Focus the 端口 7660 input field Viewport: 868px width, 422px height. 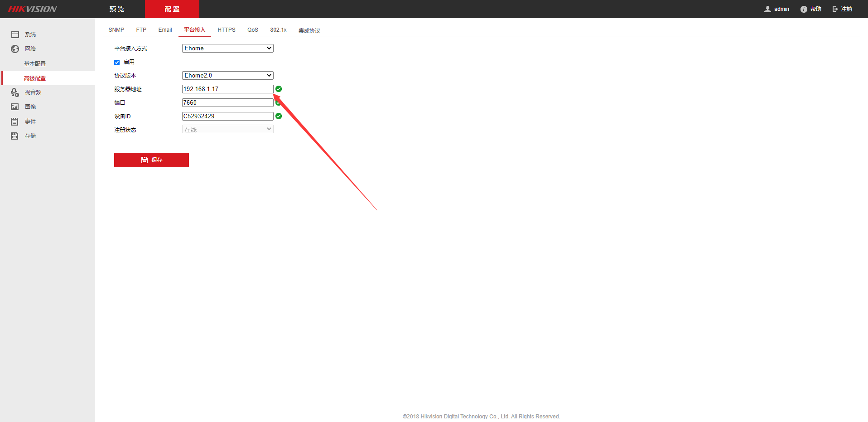(x=227, y=102)
